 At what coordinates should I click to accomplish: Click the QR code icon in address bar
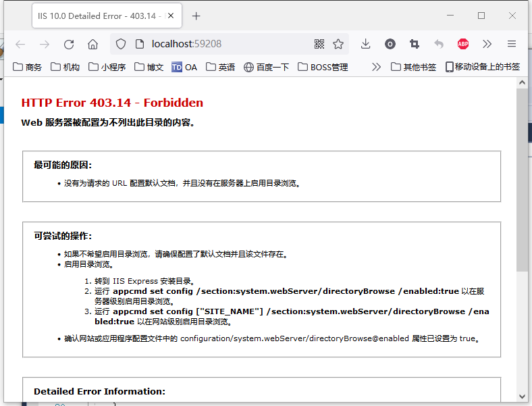[x=319, y=44]
